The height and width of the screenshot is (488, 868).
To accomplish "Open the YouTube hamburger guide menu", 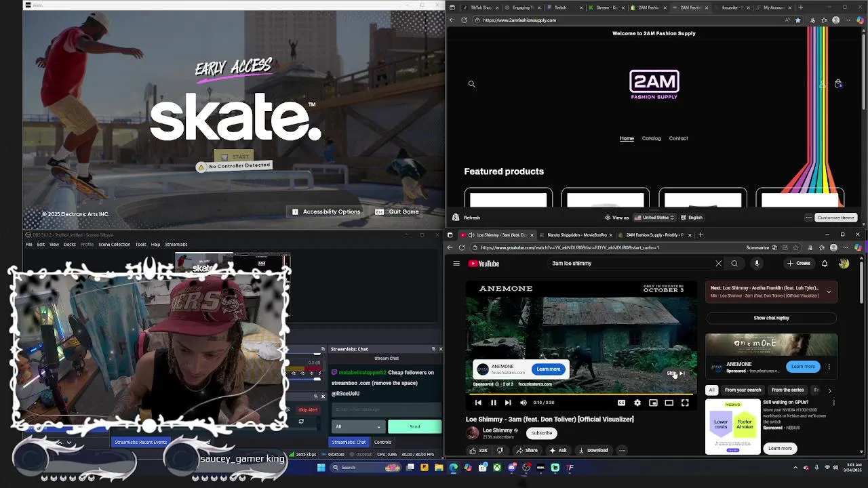I will [x=456, y=264].
